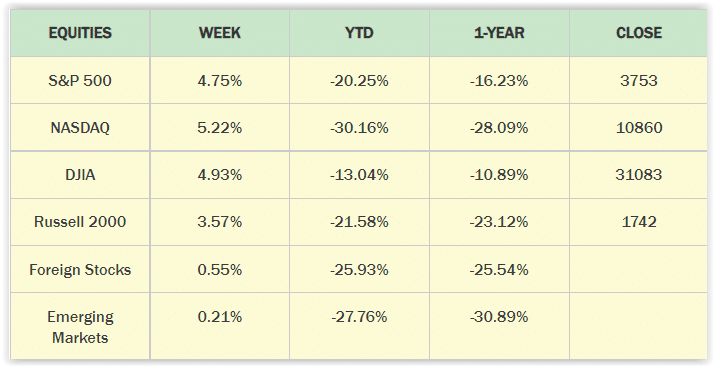Screen dimensions: 715x367
Task: Click the Russell 2000 row label
Action: pos(80,222)
